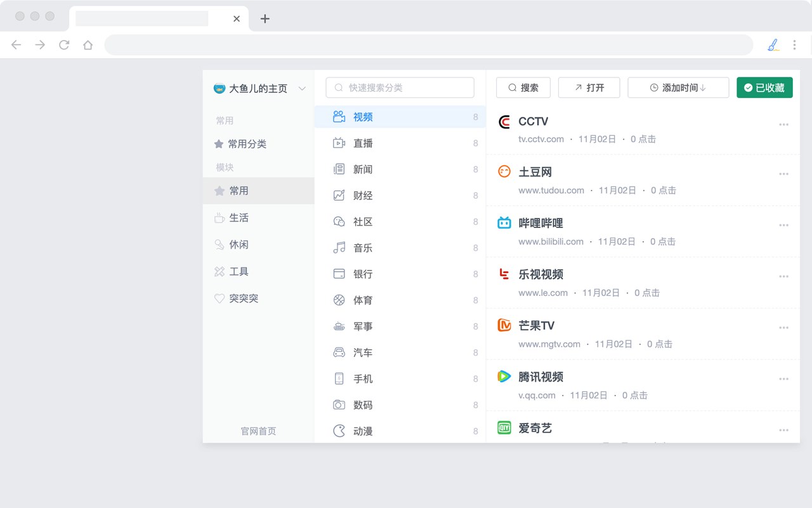Click the www.mgtv.com address text
Viewport: 812px width, 508px height.
[x=549, y=344]
